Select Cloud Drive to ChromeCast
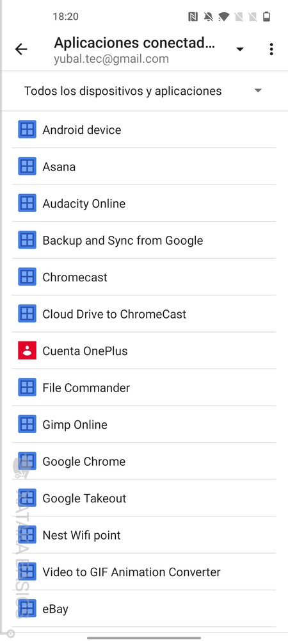Screen dimensions: 288x644 (144, 314)
